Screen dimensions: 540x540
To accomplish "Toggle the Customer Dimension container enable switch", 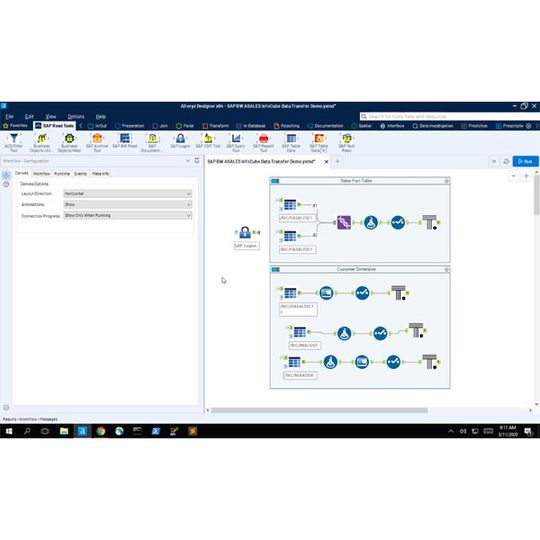I will (x=275, y=269).
